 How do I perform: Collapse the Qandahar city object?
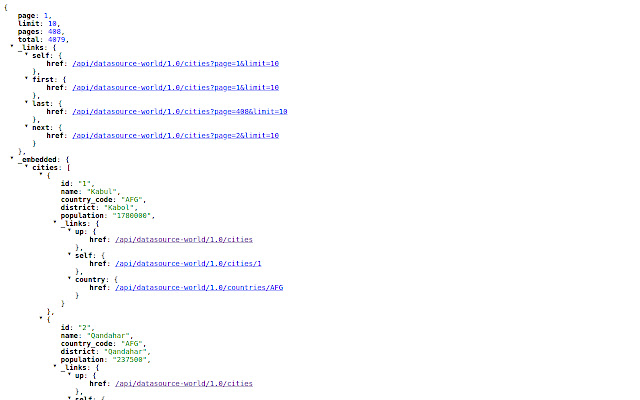click(41, 318)
